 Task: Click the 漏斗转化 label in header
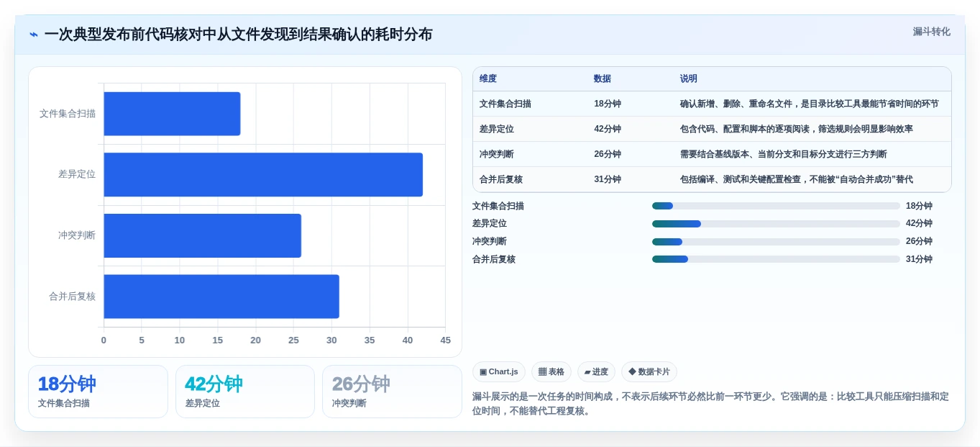click(931, 32)
